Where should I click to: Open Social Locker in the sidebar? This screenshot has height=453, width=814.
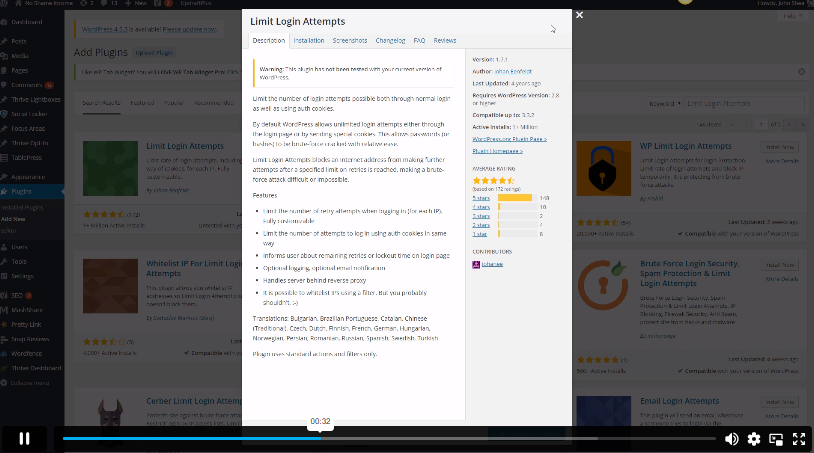pyautogui.click(x=29, y=114)
